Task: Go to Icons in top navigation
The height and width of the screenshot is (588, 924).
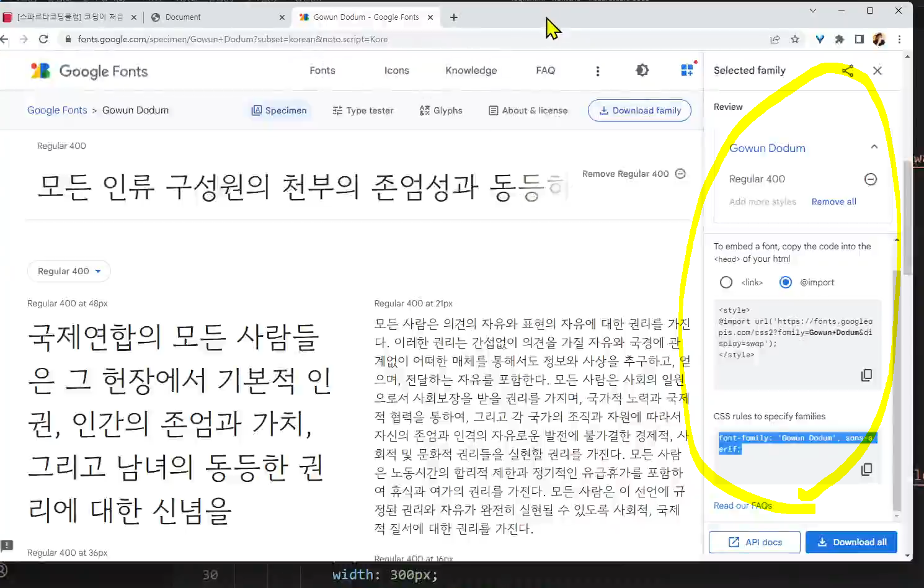Action: (397, 71)
